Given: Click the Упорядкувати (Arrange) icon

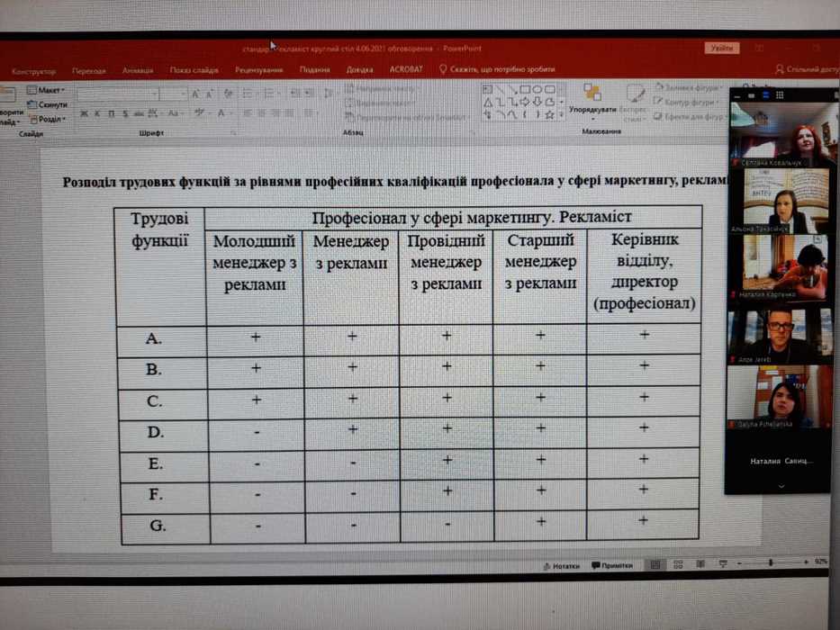Looking at the screenshot, I should (592, 93).
